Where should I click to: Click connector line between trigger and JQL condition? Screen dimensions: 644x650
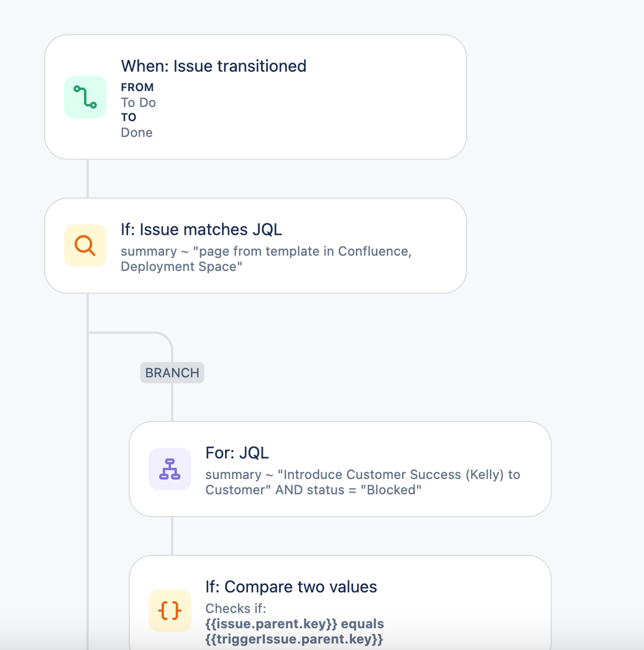click(x=87, y=179)
